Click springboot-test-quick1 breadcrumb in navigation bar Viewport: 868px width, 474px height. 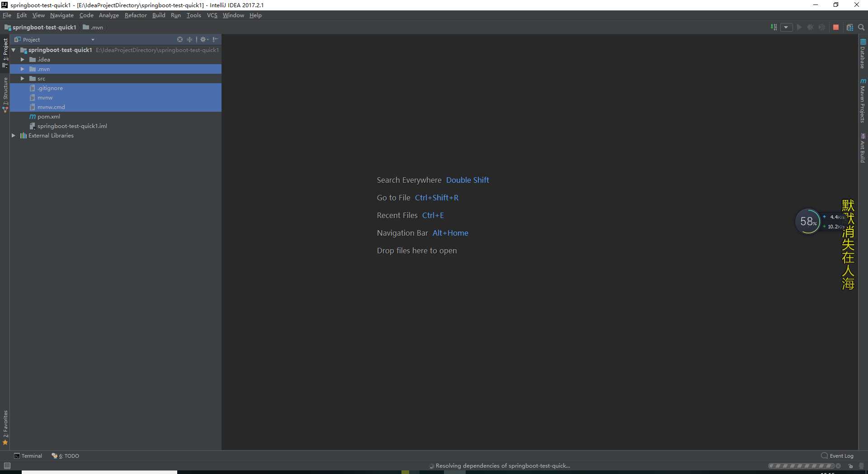point(40,27)
